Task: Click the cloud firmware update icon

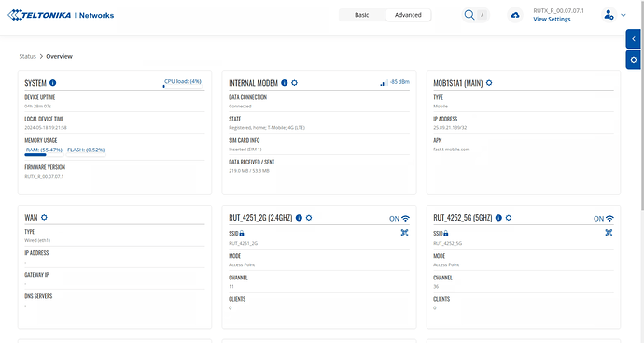Action: point(515,15)
